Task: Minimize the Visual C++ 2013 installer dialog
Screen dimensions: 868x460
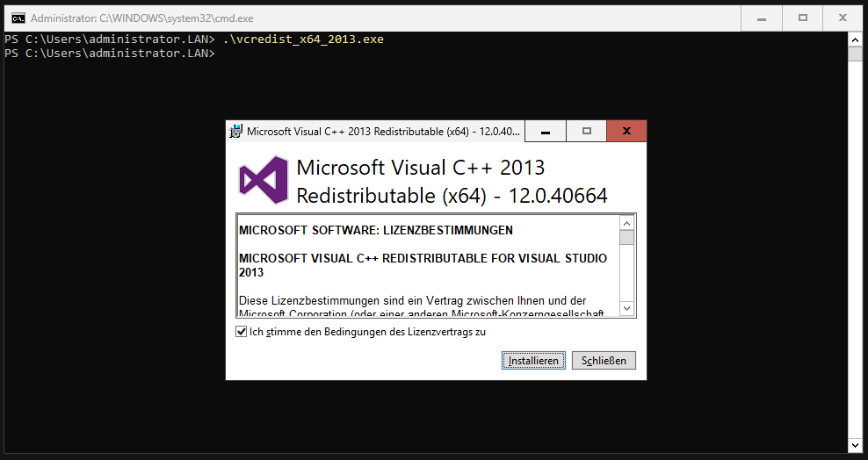Action: (546, 132)
